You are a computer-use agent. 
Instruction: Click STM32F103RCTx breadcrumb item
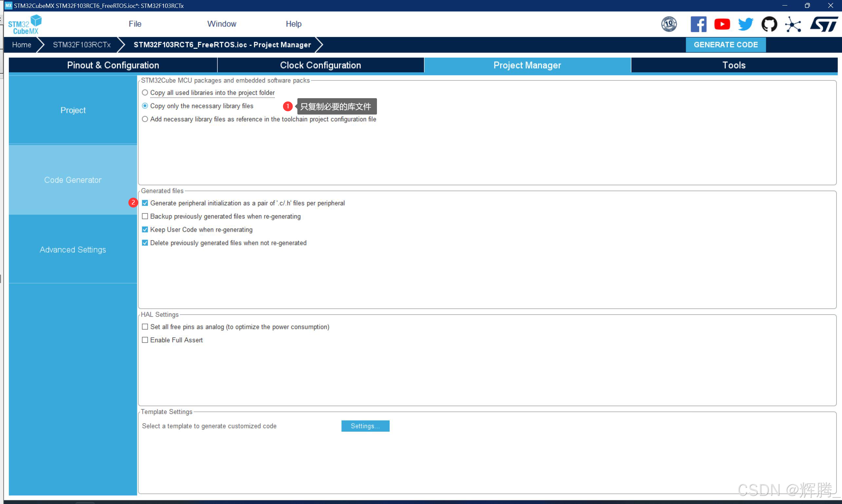(82, 45)
